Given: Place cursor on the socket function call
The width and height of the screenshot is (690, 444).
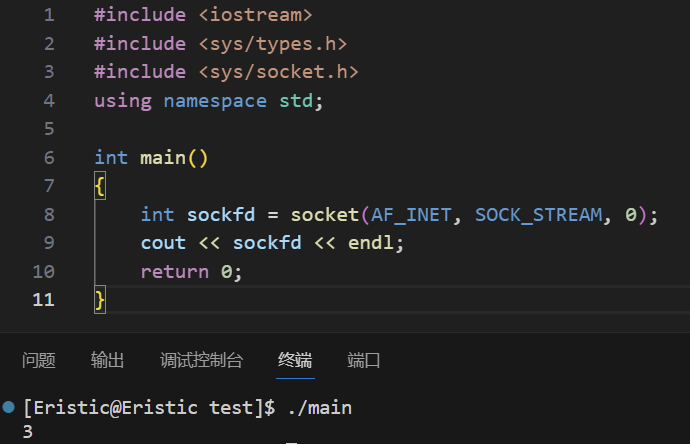Looking at the screenshot, I should [x=325, y=215].
